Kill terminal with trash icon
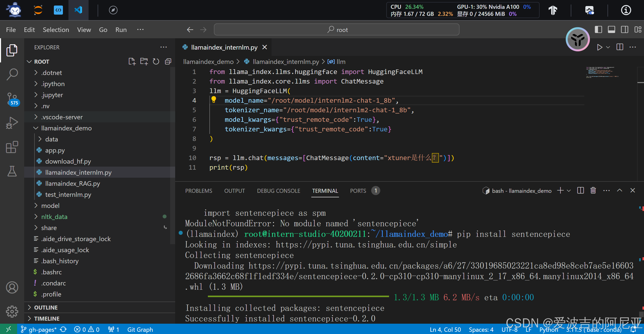The width and height of the screenshot is (644, 334). click(x=593, y=191)
